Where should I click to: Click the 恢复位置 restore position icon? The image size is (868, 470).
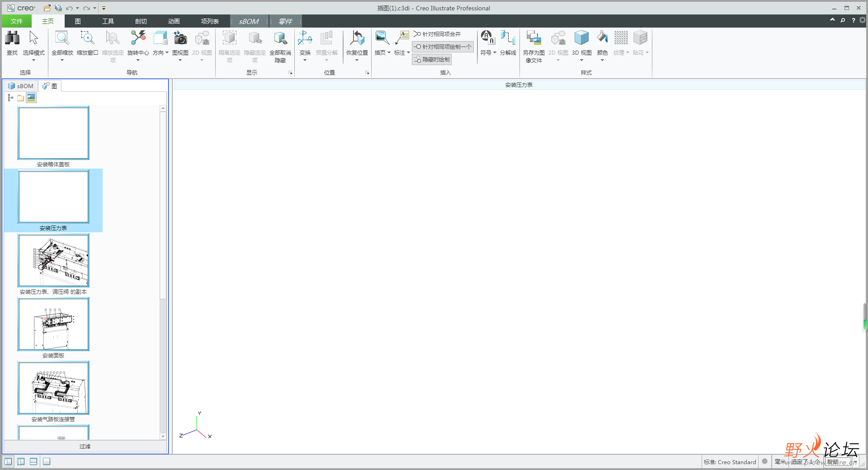click(357, 38)
